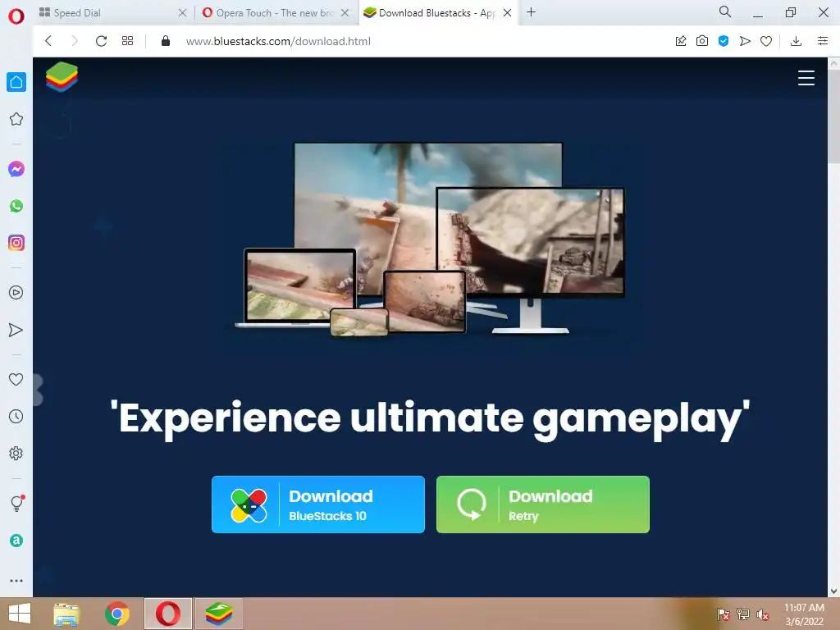Open Action Center flag tray icon
Viewport: 840px width, 630px height.
pyautogui.click(x=724, y=614)
